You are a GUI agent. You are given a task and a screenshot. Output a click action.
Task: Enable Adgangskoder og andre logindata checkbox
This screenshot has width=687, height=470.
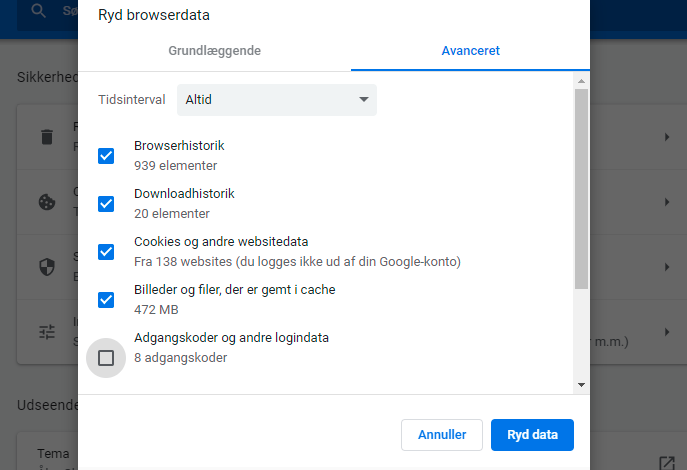point(106,358)
